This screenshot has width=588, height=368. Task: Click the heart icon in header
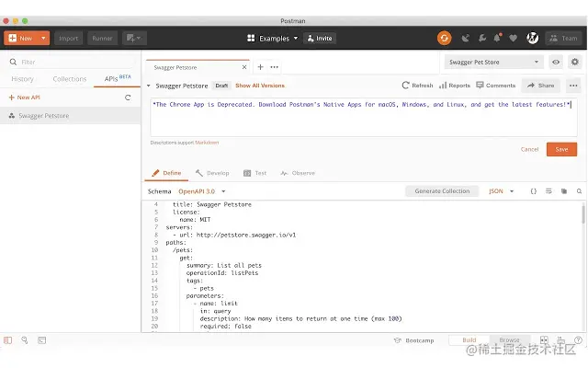pos(513,38)
